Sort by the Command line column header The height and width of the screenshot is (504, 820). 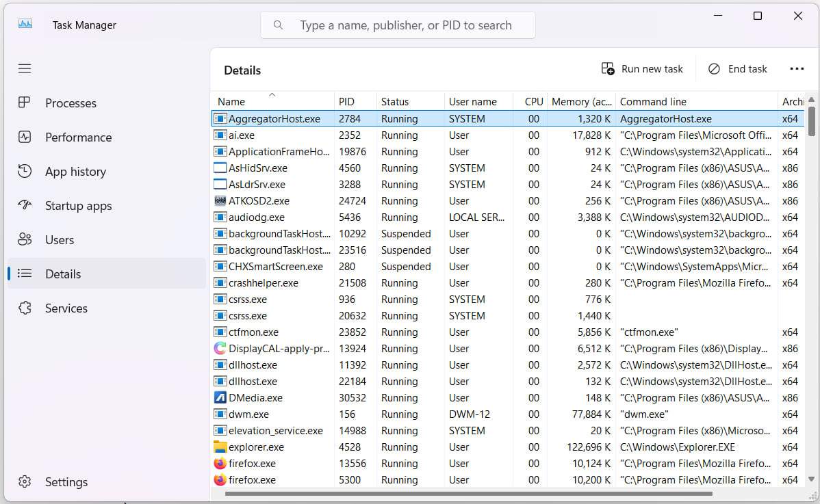click(697, 102)
